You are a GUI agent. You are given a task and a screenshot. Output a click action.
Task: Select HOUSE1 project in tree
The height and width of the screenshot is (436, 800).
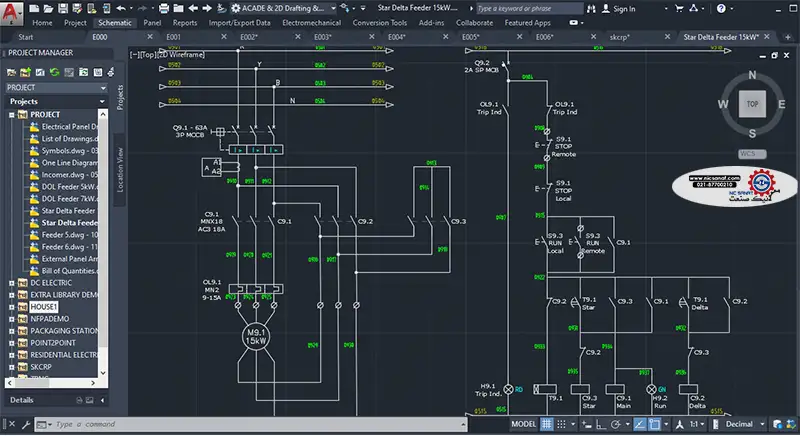click(43, 307)
